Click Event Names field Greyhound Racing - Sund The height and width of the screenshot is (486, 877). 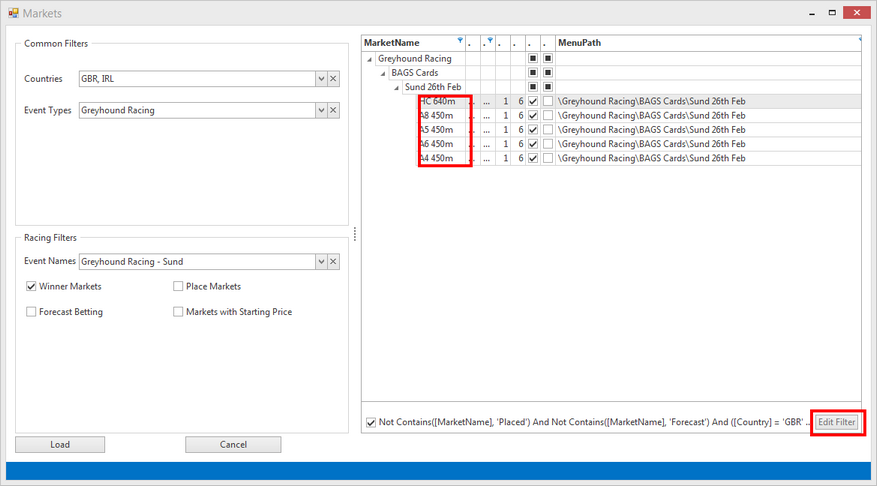(x=197, y=261)
